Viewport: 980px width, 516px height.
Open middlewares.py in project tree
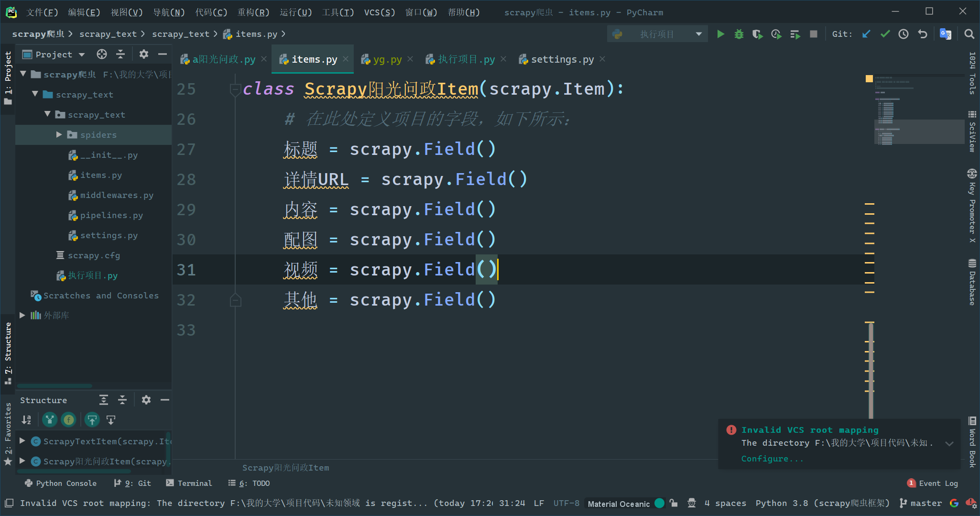tap(117, 195)
